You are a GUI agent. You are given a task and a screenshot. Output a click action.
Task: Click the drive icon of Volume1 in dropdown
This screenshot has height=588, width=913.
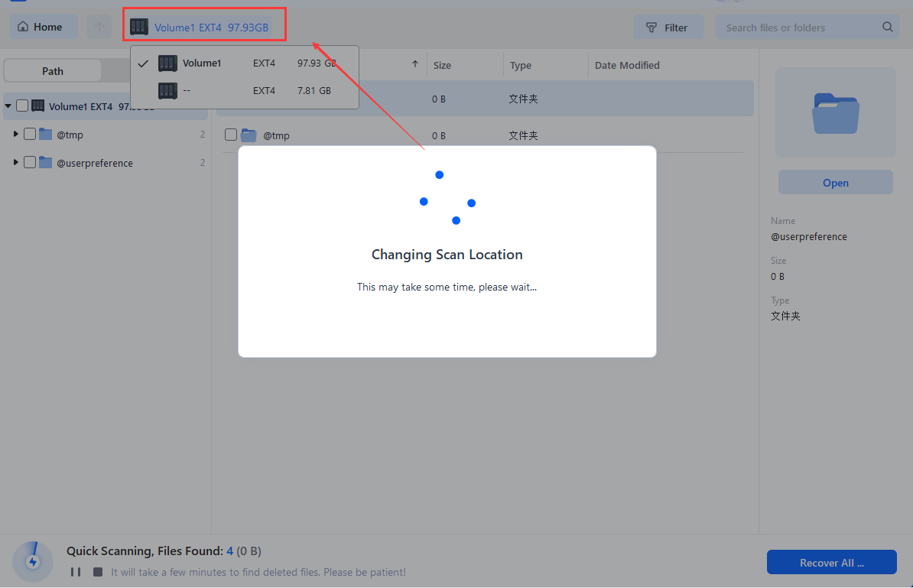click(167, 63)
